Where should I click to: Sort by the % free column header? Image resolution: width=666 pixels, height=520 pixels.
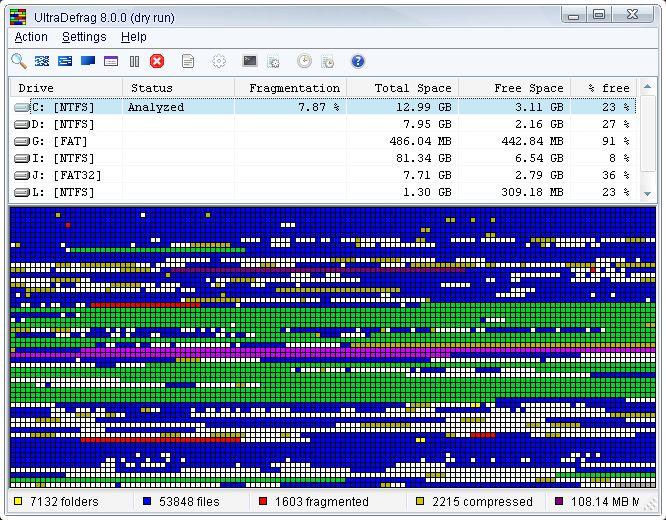click(604, 88)
